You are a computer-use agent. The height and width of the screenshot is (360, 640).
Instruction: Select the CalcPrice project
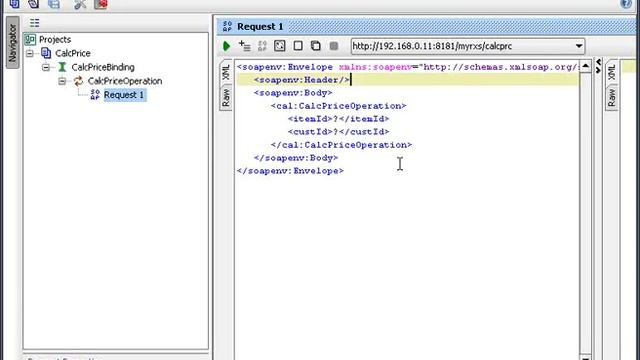click(x=73, y=53)
